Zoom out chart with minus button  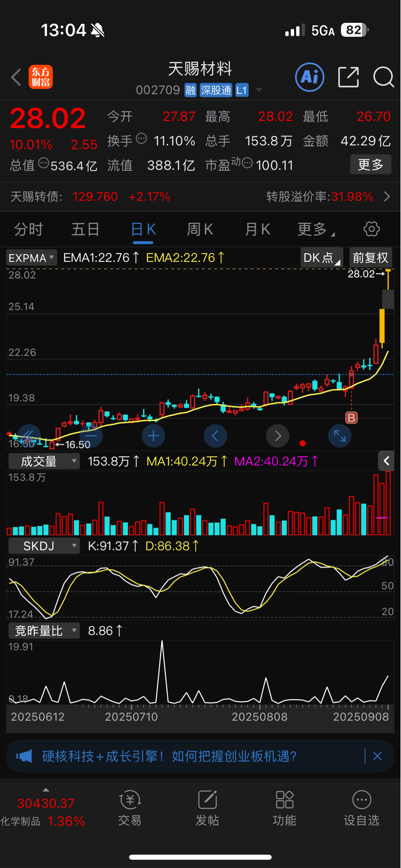coord(91,435)
